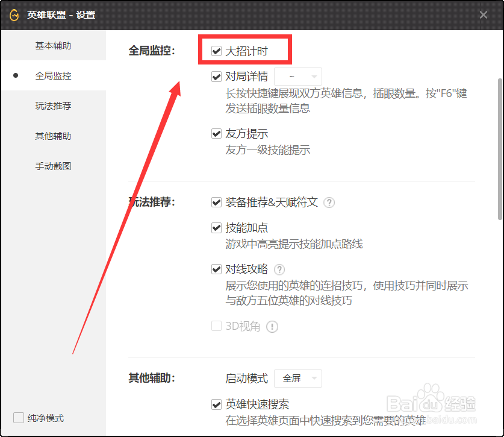Click the vertical scrollbar thumb
Screen dimensions: 504x437
tap(500, 149)
